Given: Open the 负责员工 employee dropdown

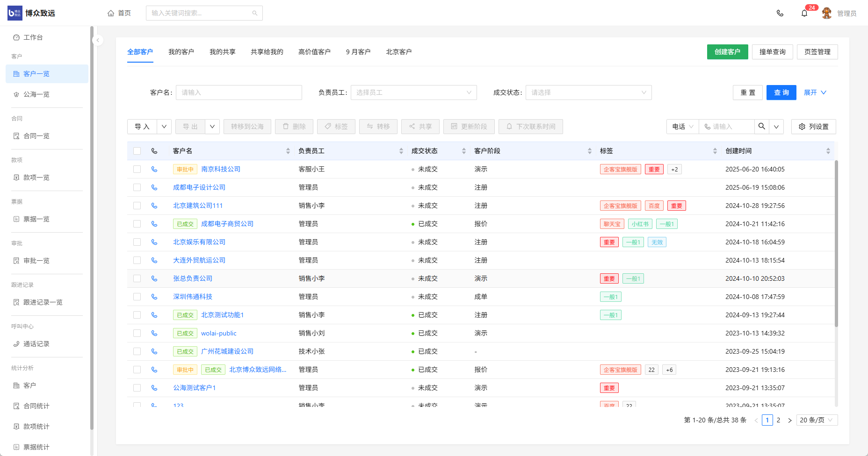Looking at the screenshot, I should click(413, 93).
